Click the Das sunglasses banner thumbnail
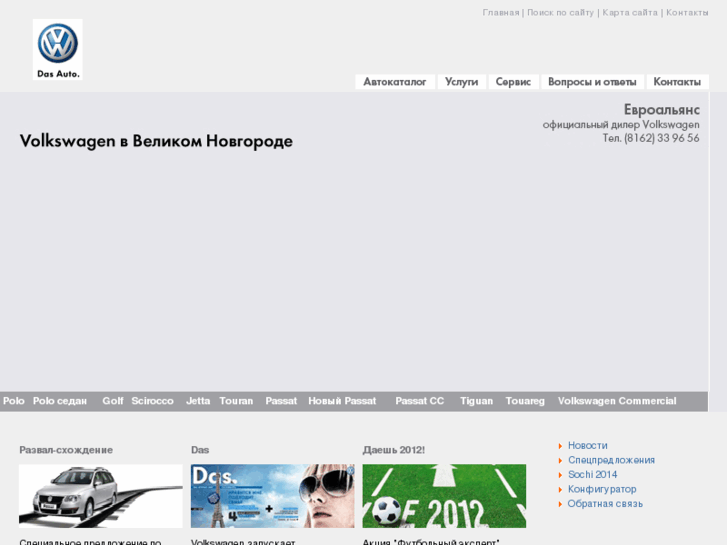 click(x=273, y=496)
